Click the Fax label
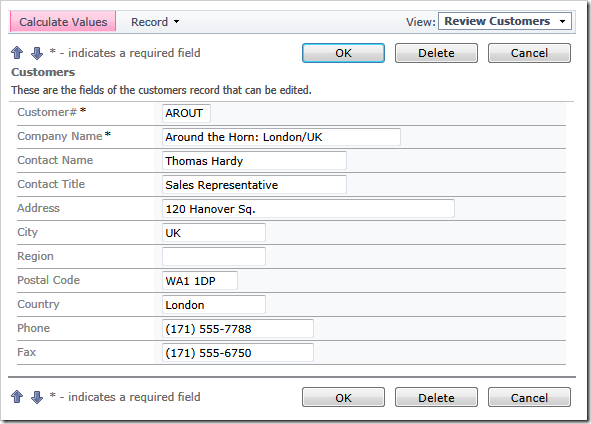 (26, 352)
